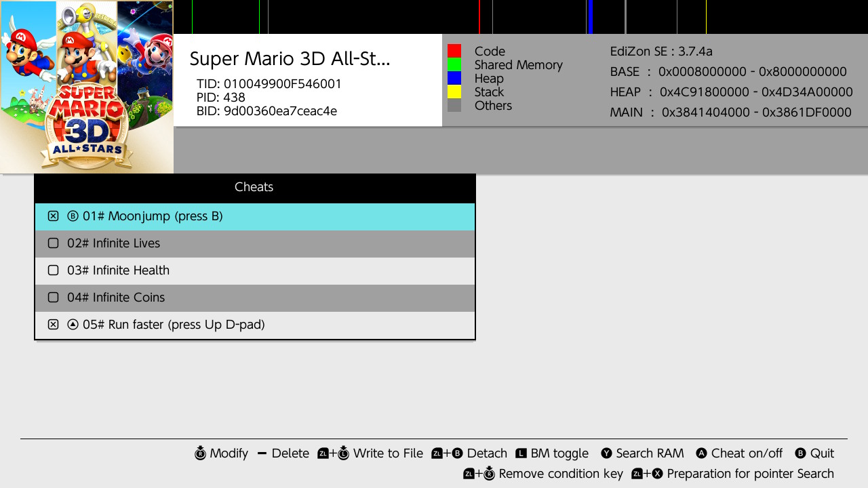868x488 pixels.
Task: Enable the 02# Infinite Lives checkbox
Action: [53, 243]
